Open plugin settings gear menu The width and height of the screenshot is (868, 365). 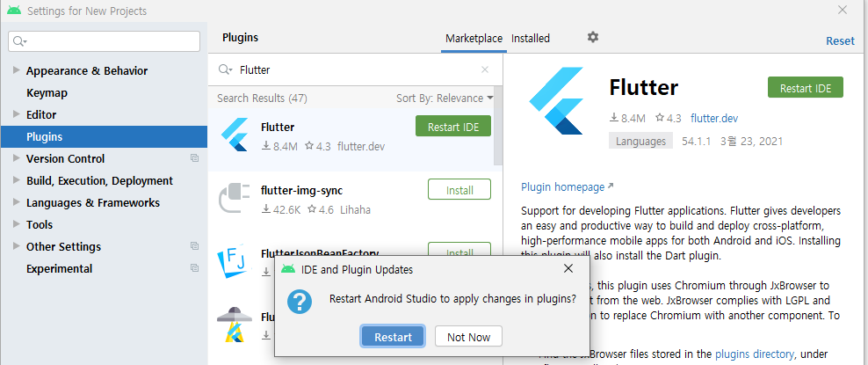593,37
